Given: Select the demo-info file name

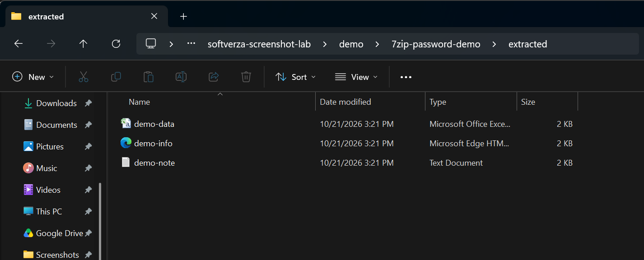Looking at the screenshot, I should tap(153, 144).
